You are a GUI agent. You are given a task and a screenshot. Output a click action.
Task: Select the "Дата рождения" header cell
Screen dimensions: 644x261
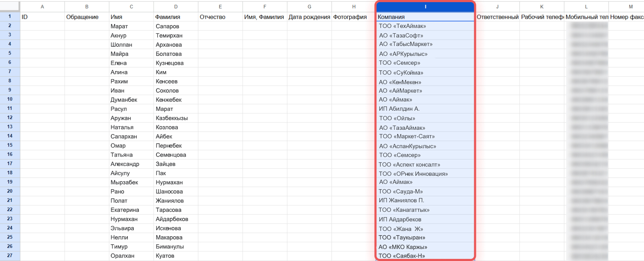309,17
